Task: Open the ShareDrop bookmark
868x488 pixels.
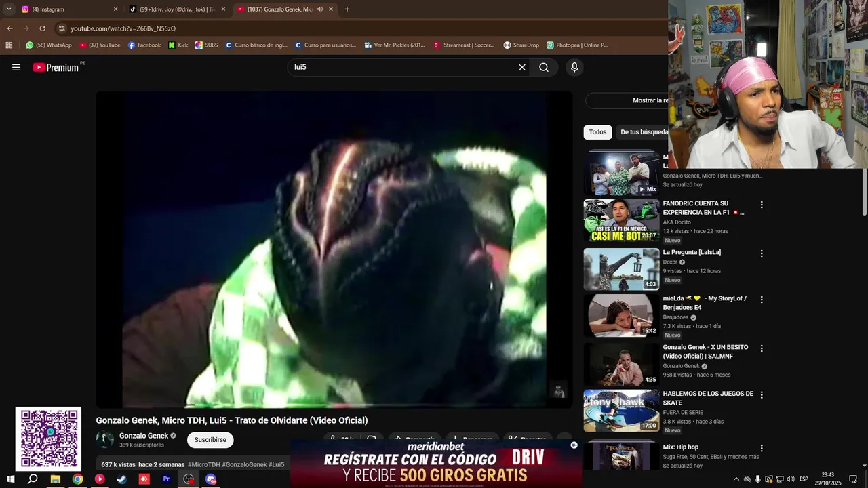Action: pos(521,45)
